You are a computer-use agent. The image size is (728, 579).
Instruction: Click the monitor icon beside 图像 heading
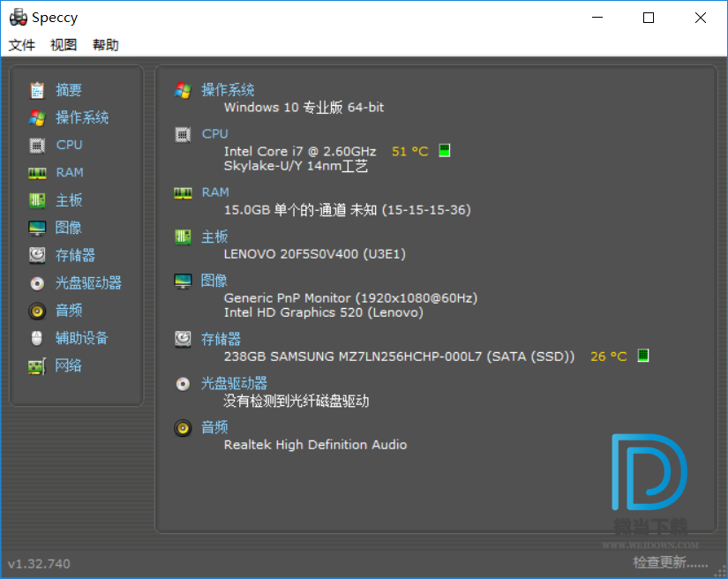tap(183, 281)
